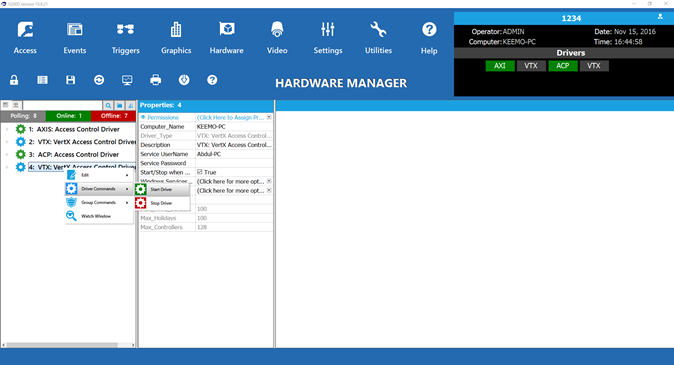
Task: Filter by Online: 1 status
Action: pos(68,116)
